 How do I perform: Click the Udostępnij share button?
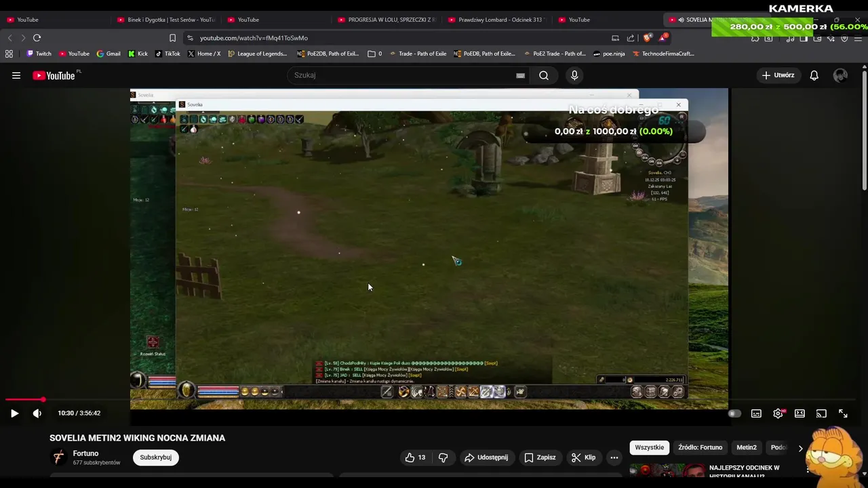[486, 457]
